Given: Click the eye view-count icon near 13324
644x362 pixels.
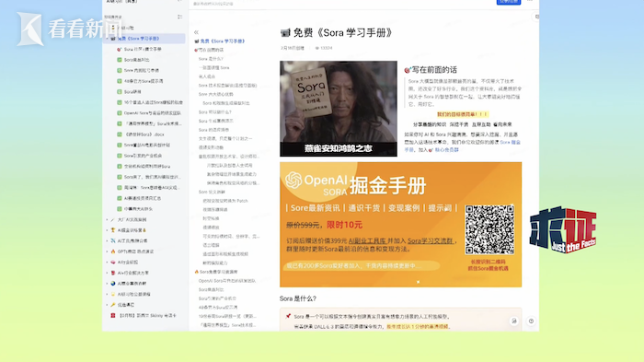Looking at the screenshot, I should 317,48.
